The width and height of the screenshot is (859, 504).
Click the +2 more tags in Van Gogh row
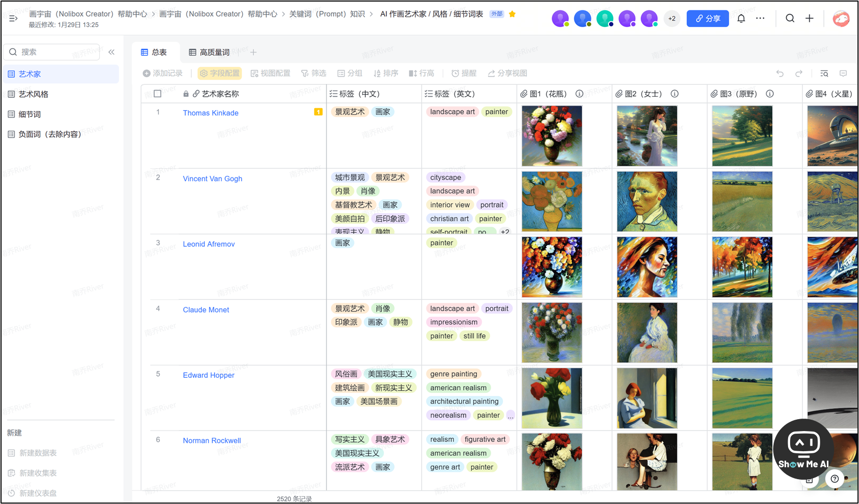[x=505, y=232]
